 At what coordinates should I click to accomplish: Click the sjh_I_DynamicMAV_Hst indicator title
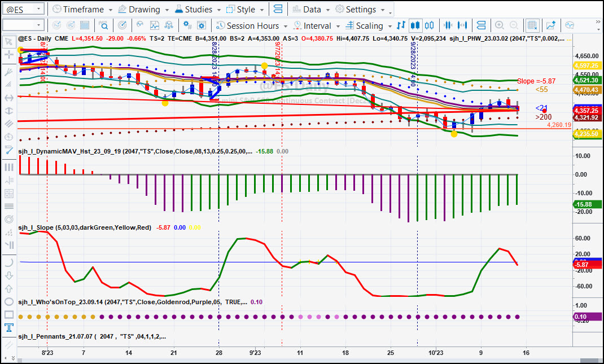tap(135, 151)
